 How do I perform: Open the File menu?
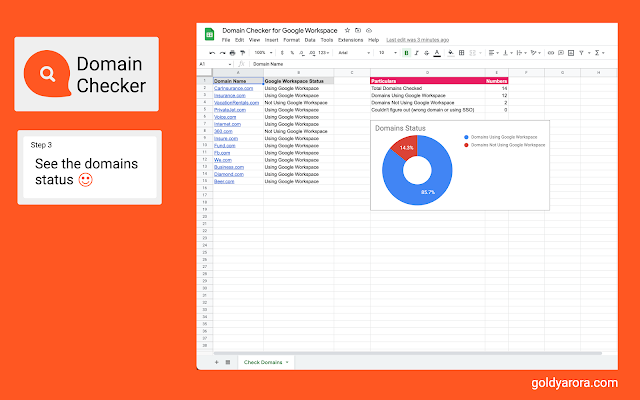pyautogui.click(x=226, y=40)
